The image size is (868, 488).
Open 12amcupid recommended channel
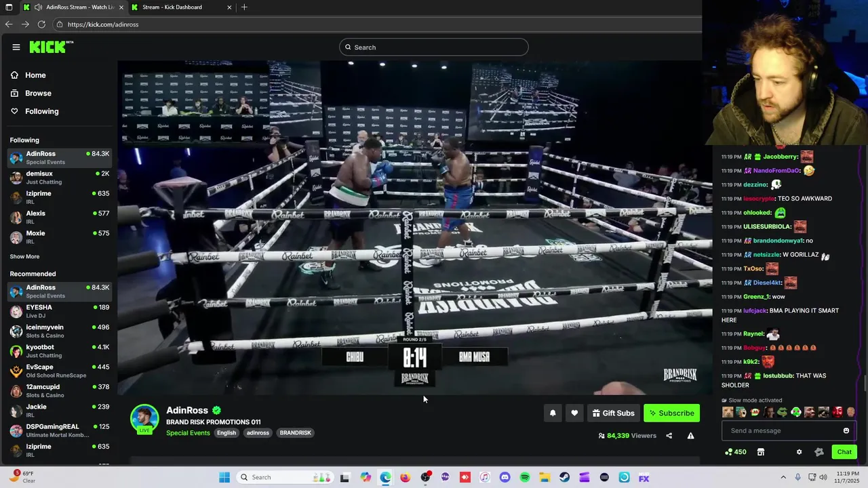pyautogui.click(x=58, y=390)
